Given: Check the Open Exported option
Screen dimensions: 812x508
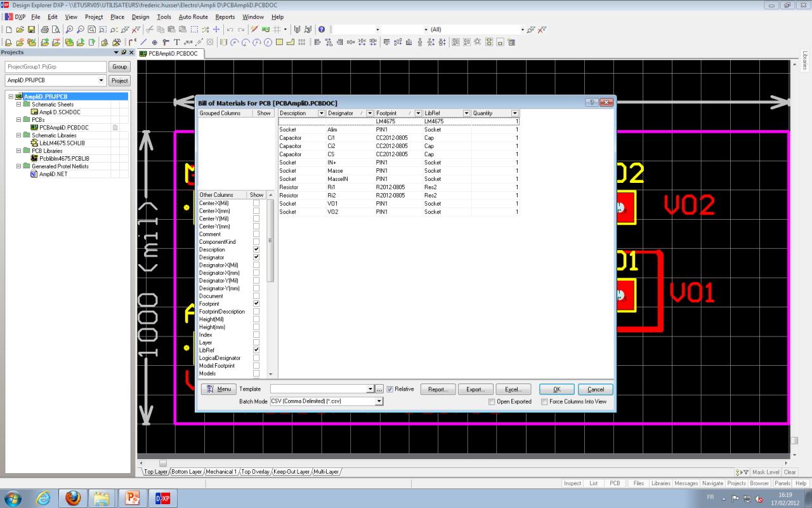Looking at the screenshot, I should (492, 401).
